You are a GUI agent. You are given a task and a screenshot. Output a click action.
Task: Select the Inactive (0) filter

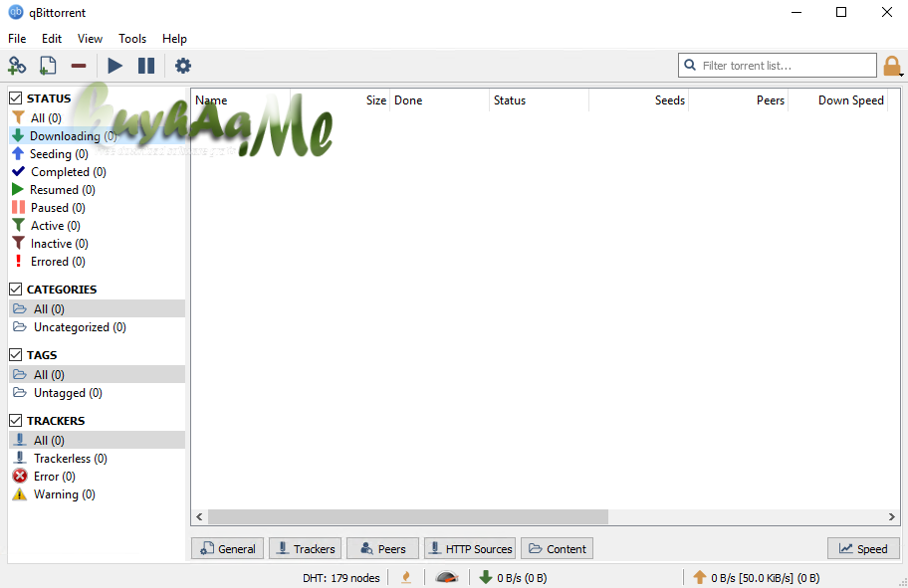pos(98,244)
